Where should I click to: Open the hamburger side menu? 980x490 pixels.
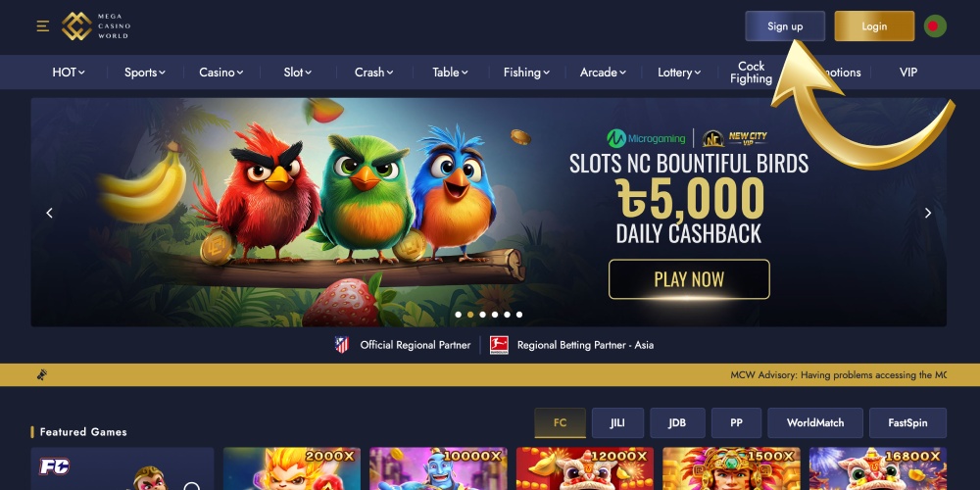pyautogui.click(x=42, y=26)
